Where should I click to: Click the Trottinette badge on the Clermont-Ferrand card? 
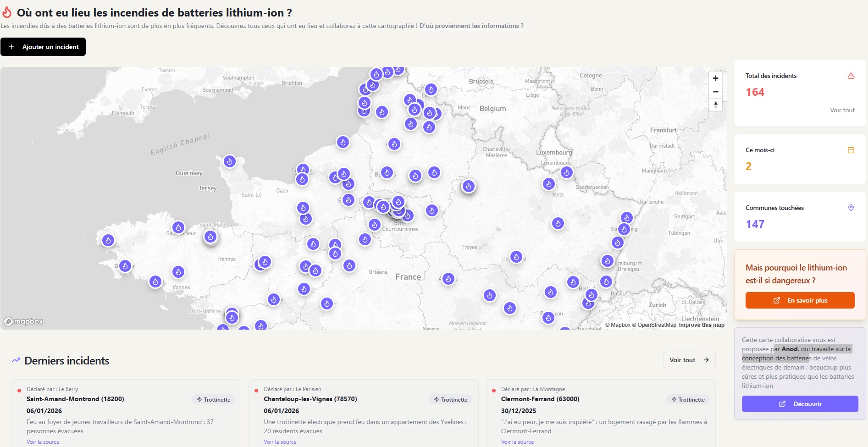[x=688, y=399]
